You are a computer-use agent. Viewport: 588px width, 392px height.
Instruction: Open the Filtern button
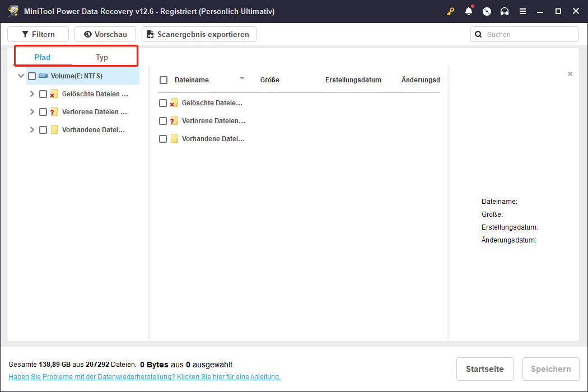click(x=38, y=34)
